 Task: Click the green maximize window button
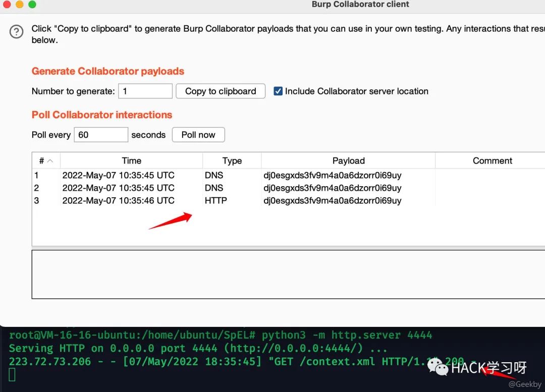[x=32, y=4]
